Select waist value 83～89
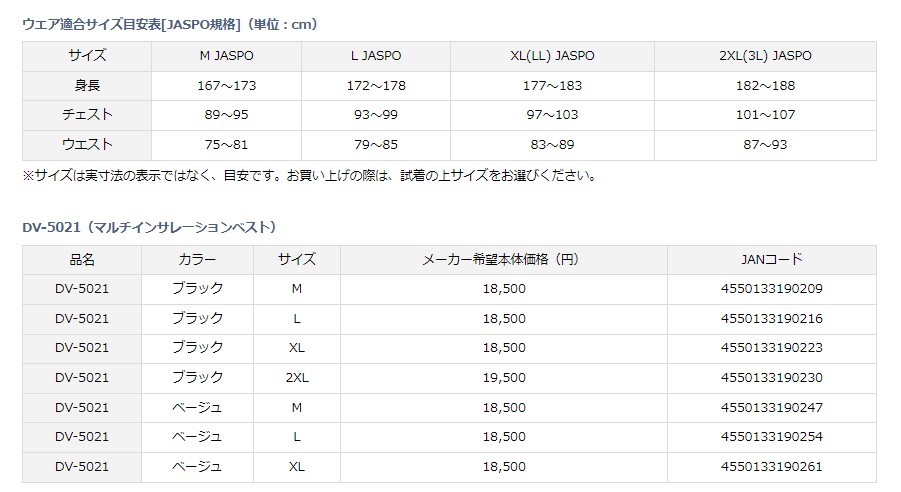 click(x=552, y=144)
